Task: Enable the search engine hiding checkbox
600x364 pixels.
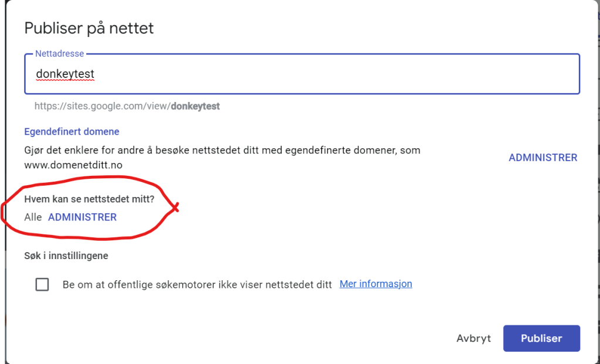Action: coord(42,284)
